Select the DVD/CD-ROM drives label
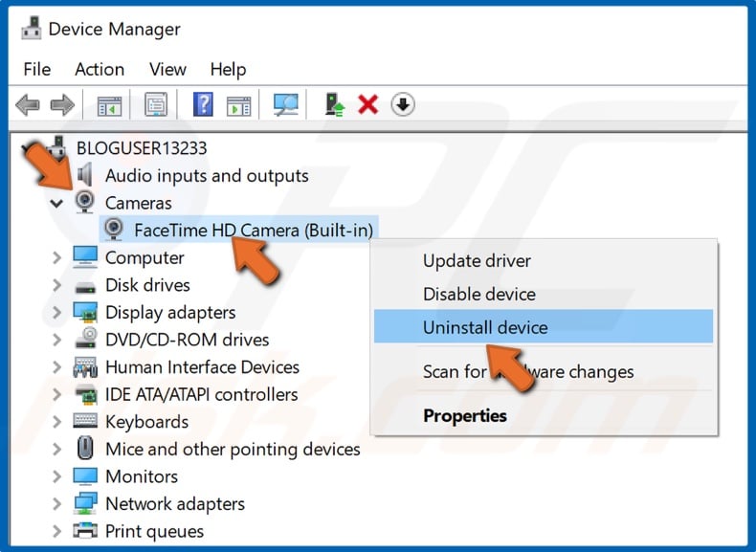The height and width of the screenshot is (552, 756). (187, 340)
